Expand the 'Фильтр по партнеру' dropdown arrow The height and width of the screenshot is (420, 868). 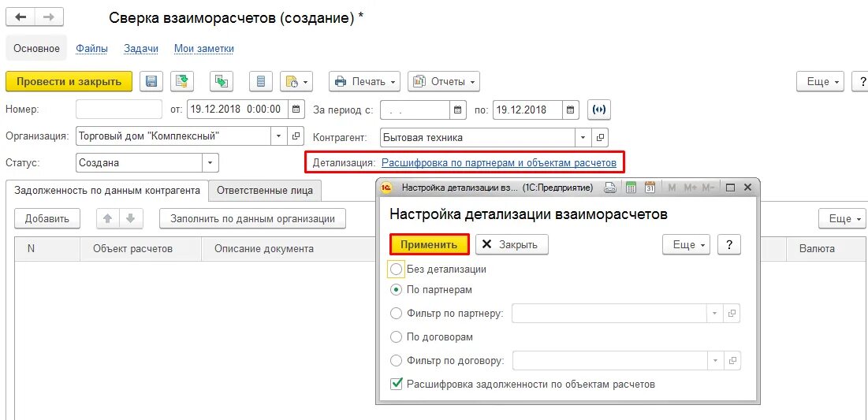[x=714, y=313]
